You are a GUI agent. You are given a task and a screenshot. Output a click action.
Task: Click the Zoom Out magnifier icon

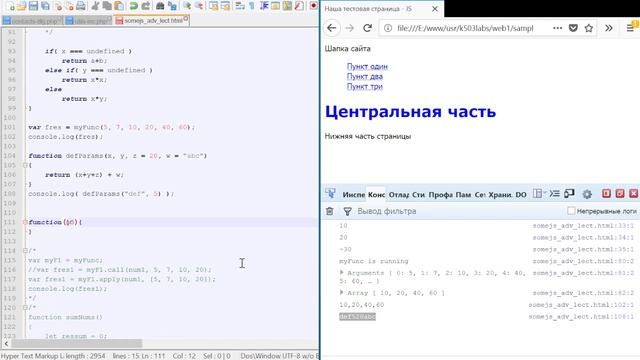coord(199,6)
